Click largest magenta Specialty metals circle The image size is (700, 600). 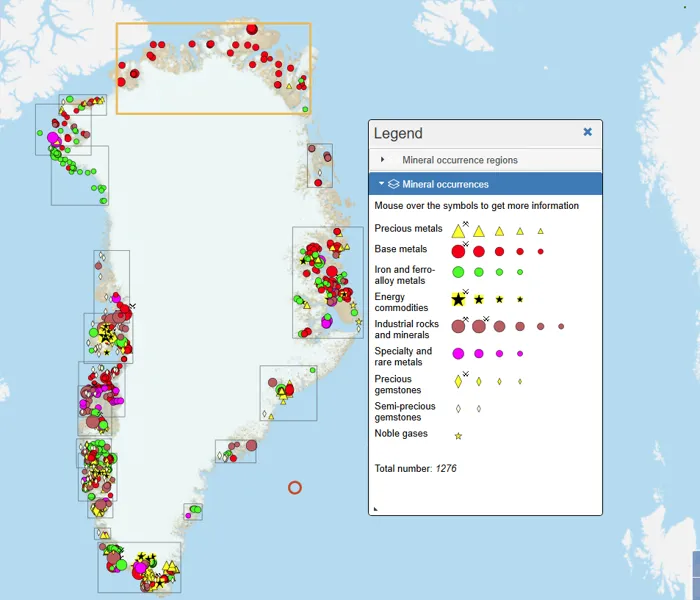point(458,353)
